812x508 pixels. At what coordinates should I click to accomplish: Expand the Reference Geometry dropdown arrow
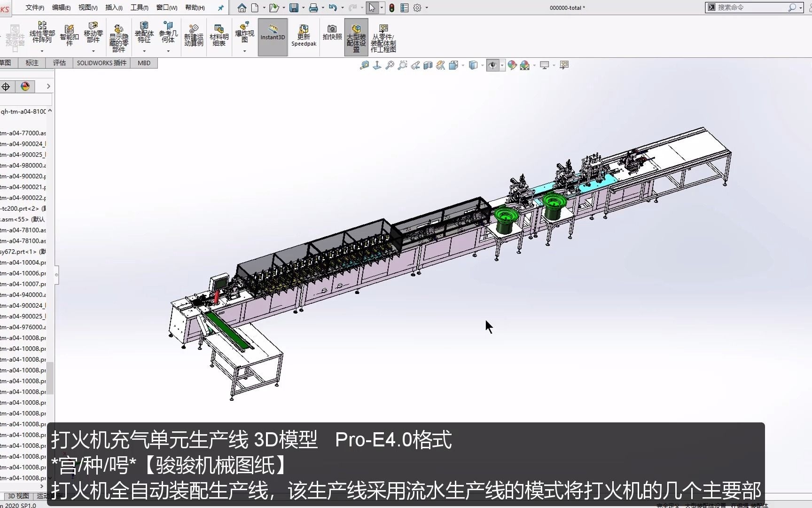click(168, 51)
